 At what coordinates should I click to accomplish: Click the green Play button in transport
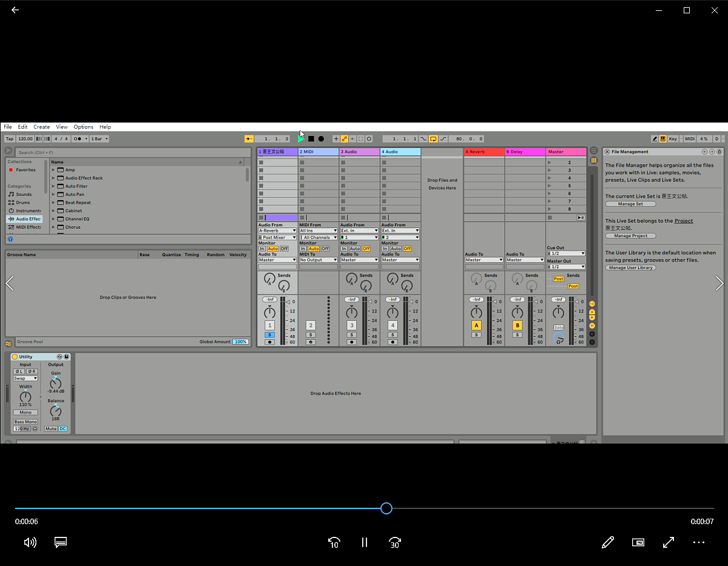click(x=302, y=139)
